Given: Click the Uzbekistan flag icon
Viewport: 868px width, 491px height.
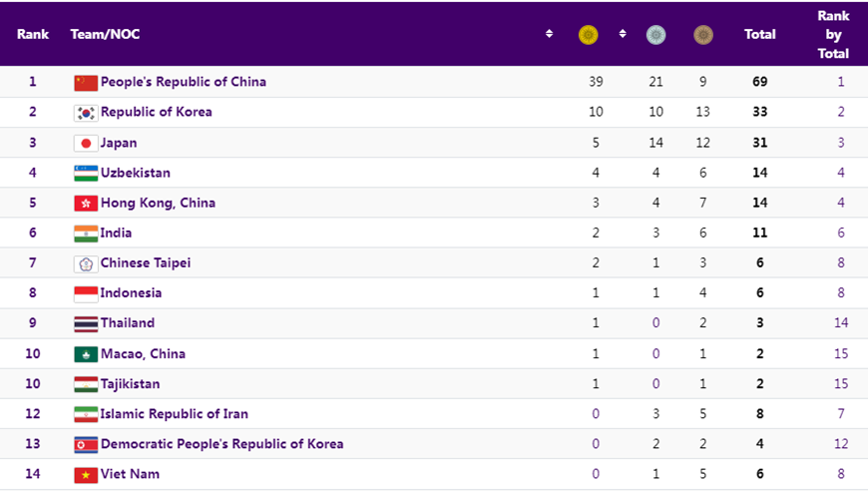Looking at the screenshot, I should [86, 173].
